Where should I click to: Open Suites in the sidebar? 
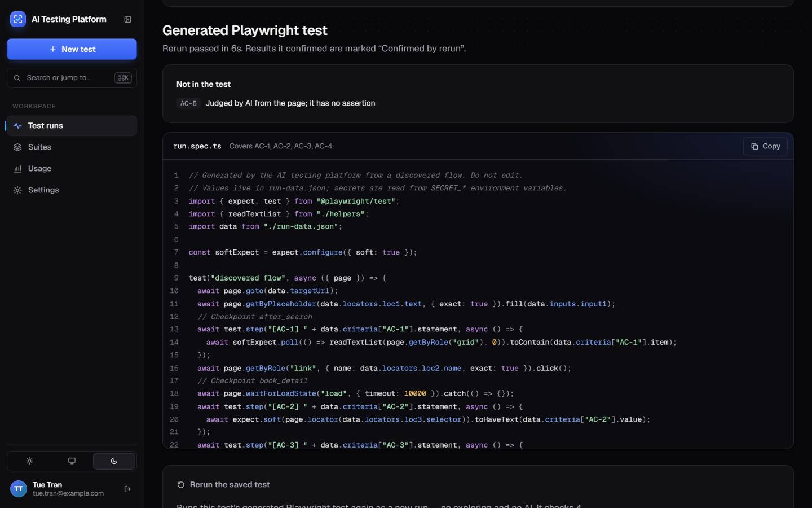[x=72, y=147]
